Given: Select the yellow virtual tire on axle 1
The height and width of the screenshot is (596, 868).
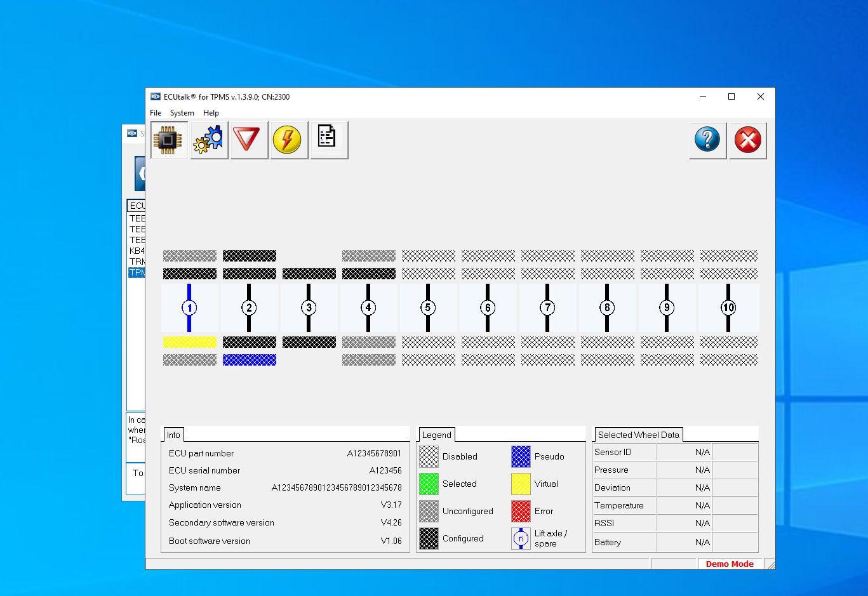Looking at the screenshot, I should coord(189,341).
